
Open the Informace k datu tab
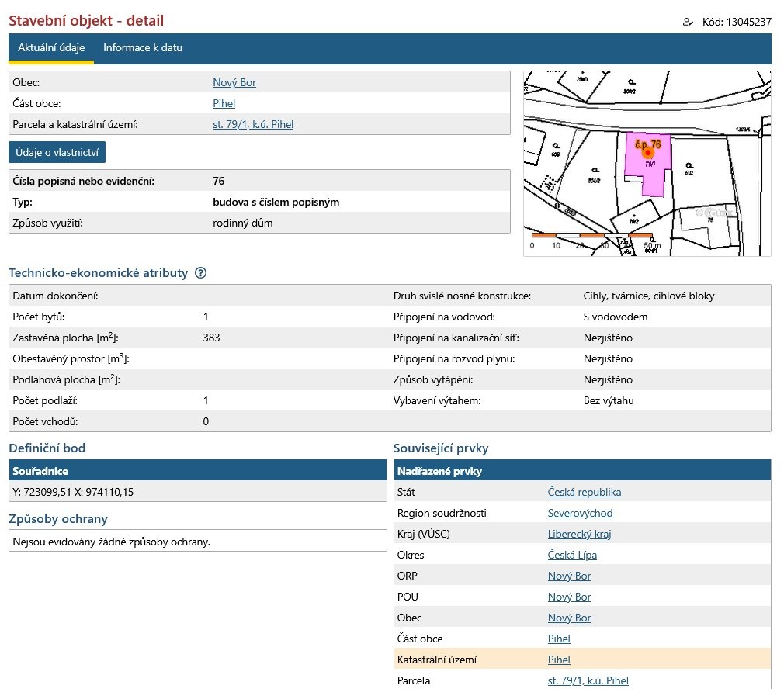coord(143,48)
